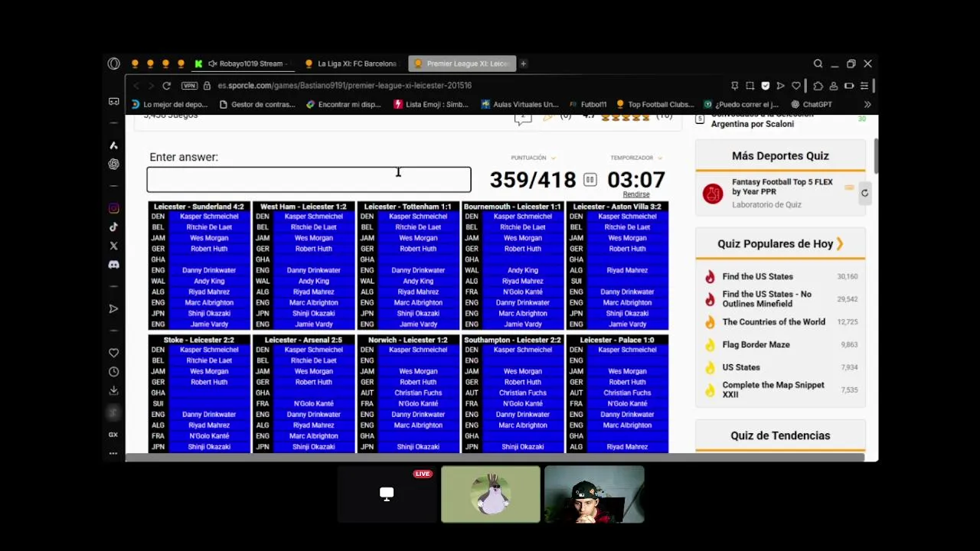Image resolution: width=980 pixels, height=551 pixels.
Task: Open the Easy Setup menu icon
Action: pyautogui.click(x=864, y=86)
